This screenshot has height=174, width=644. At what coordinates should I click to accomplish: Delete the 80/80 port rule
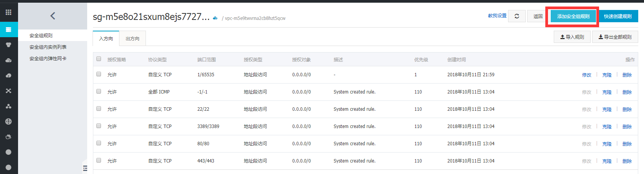[x=627, y=144]
